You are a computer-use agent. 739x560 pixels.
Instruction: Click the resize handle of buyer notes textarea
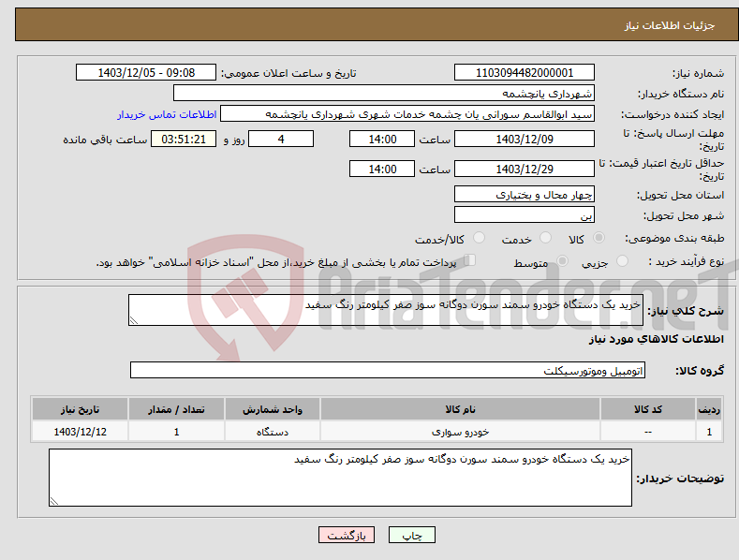pos(54,502)
